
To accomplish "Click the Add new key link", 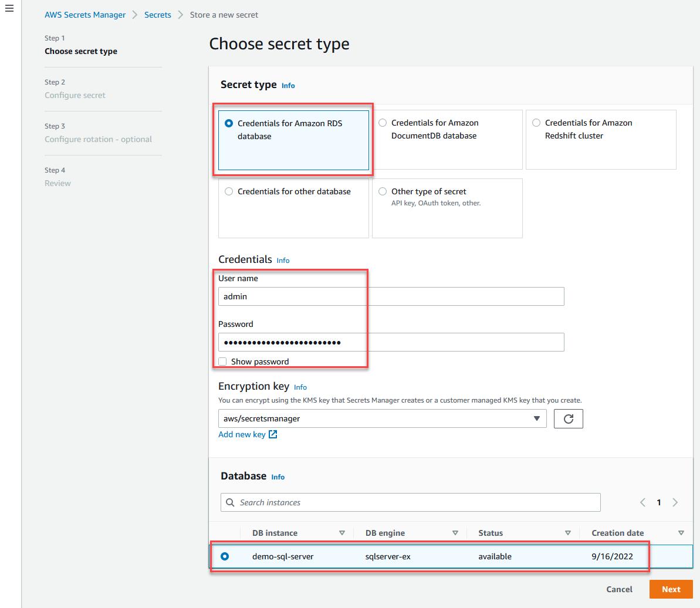I will tap(242, 434).
